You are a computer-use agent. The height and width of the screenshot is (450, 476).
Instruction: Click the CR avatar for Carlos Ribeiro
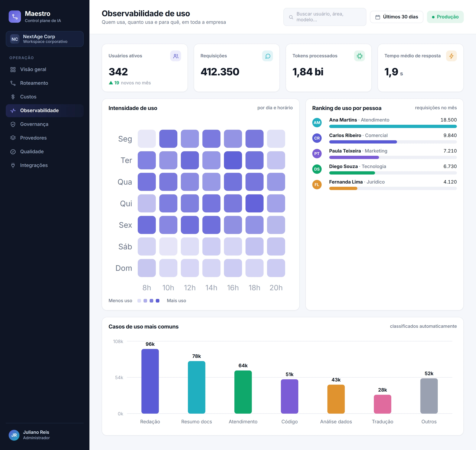[x=317, y=138]
